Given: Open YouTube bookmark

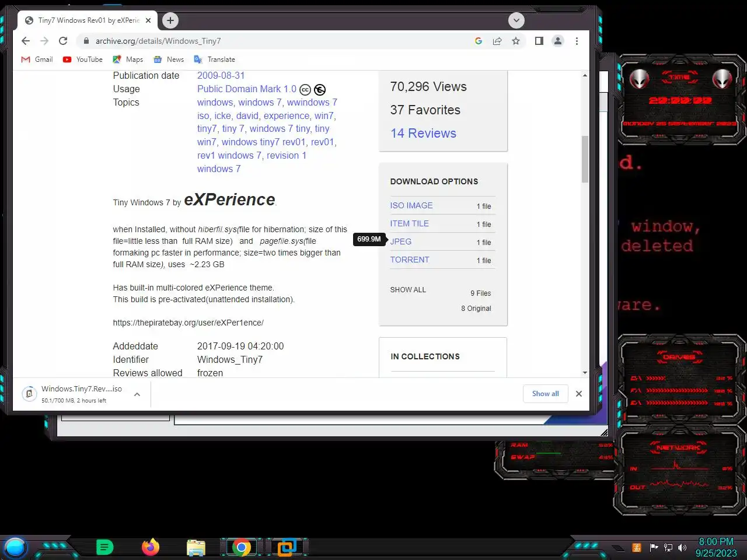Looking at the screenshot, I should [83, 60].
